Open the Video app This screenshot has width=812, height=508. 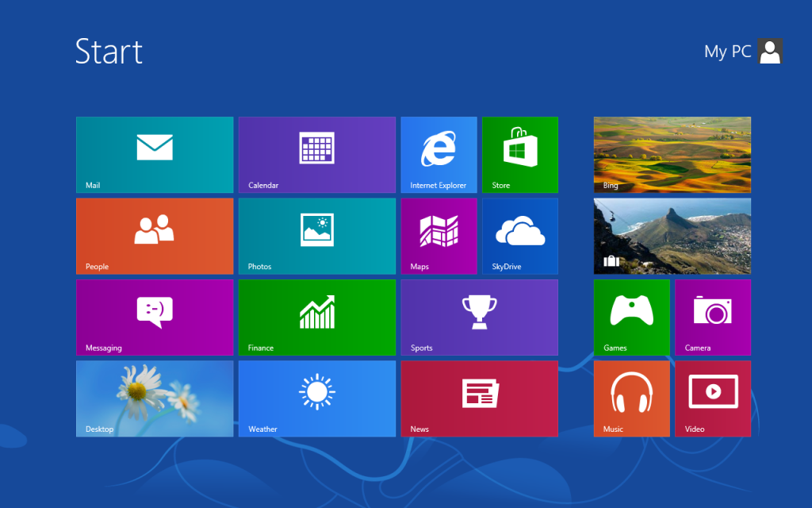click(x=712, y=398)
